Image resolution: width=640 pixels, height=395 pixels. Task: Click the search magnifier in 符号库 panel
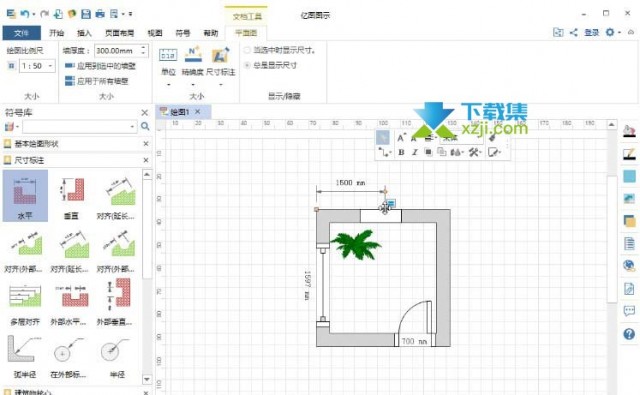145,126
